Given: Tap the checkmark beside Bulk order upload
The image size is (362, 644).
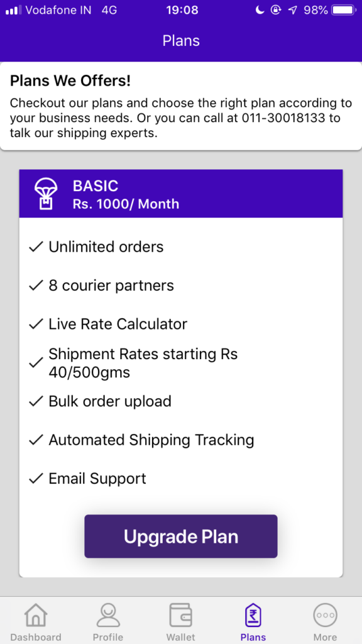Looking at the screenshot, I should point(36,401).
